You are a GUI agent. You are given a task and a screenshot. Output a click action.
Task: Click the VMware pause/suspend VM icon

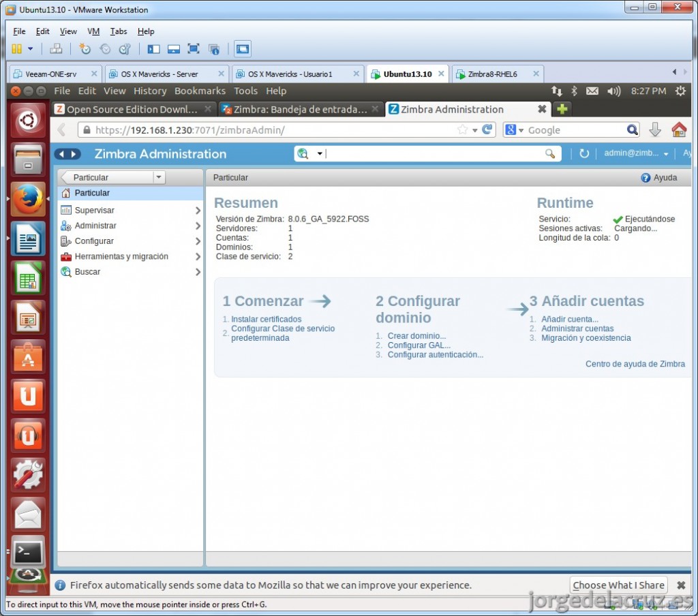click(16, 49)
